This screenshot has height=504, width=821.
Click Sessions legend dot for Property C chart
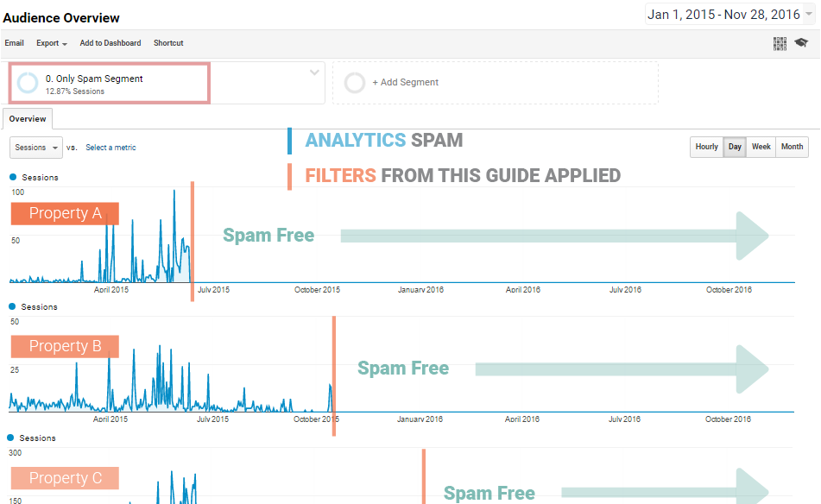pyautogui.click(x=10, y=438)
